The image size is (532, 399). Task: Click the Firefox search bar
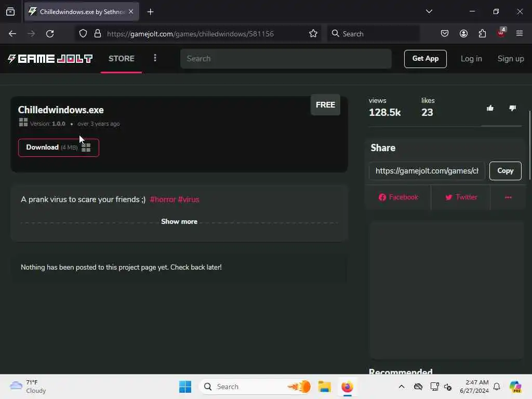[x=373, y=34]
